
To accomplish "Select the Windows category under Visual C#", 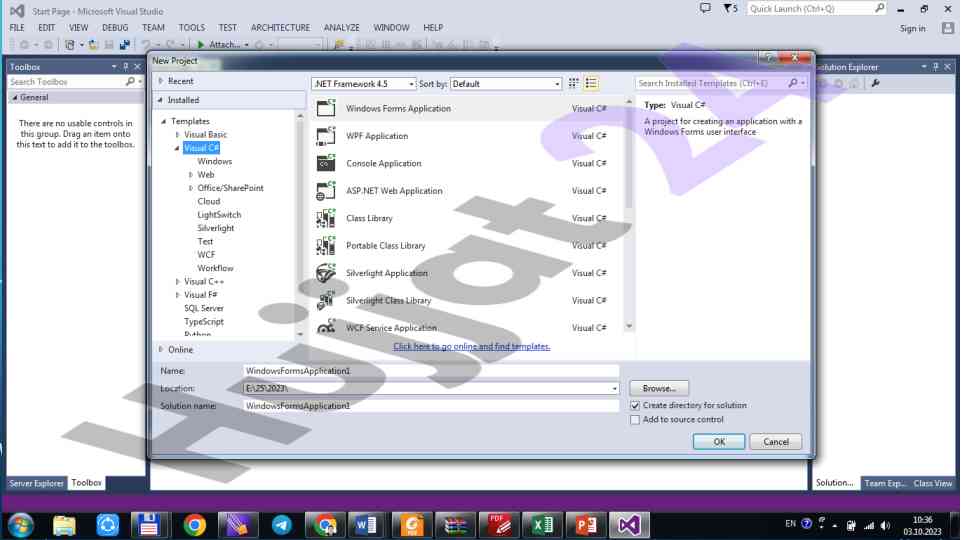I will coord(215,161).
